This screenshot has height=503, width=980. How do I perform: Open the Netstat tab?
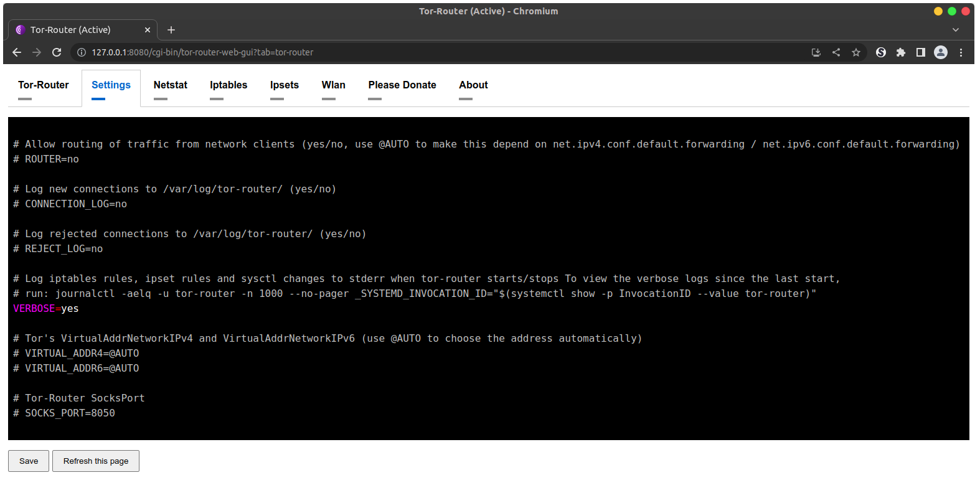pos(171,85)
